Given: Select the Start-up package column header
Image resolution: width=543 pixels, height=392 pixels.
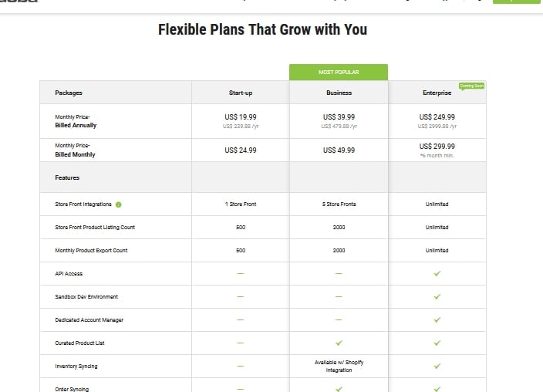Looking at the screenshot, I should (240, 93).
